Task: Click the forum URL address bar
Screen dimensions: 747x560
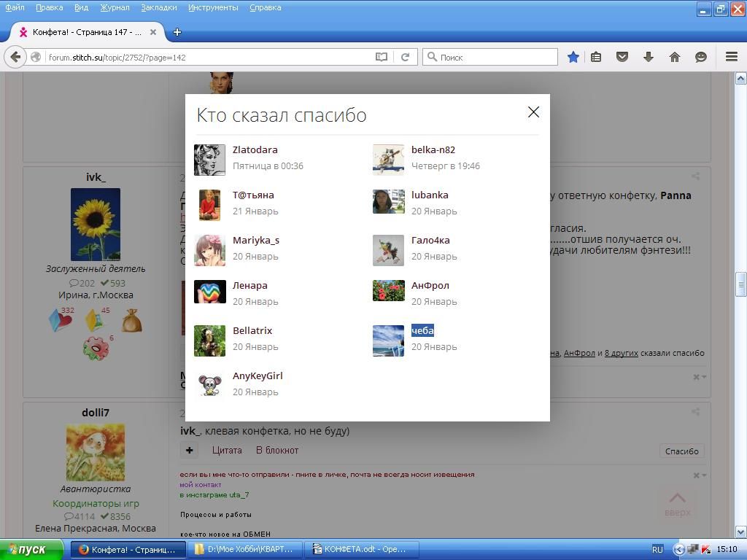Action: click(208, 57)
